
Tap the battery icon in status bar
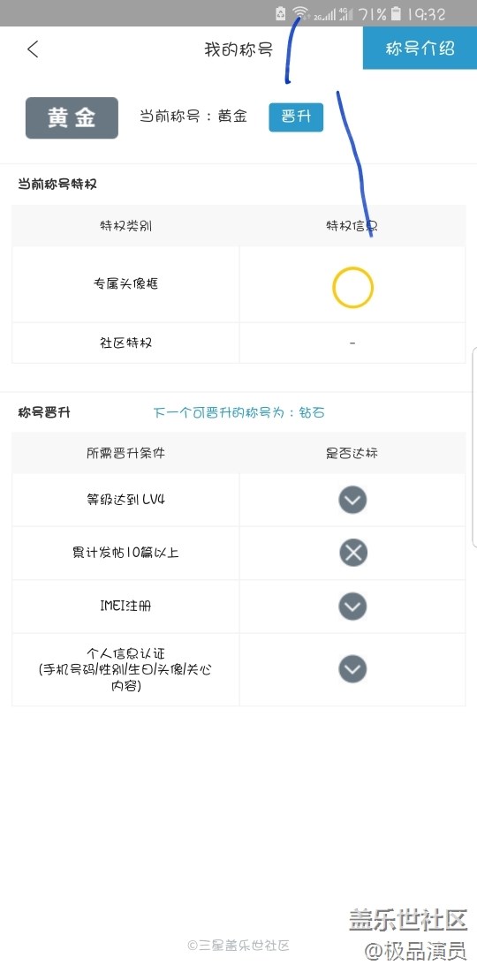(x=397, y=13)
